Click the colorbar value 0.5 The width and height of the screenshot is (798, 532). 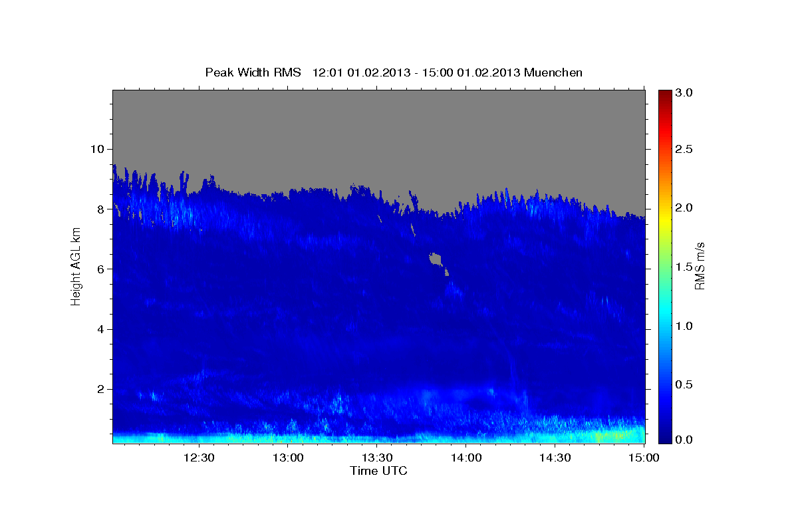click(684, 384)
